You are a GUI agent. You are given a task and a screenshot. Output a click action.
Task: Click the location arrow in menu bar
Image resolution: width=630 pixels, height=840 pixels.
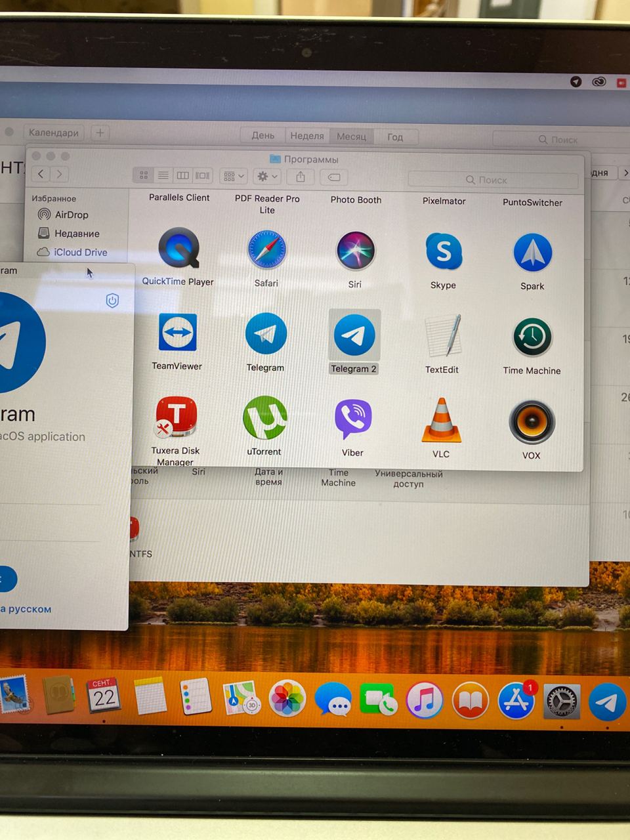pyautogui.click(x=576, y=82)
